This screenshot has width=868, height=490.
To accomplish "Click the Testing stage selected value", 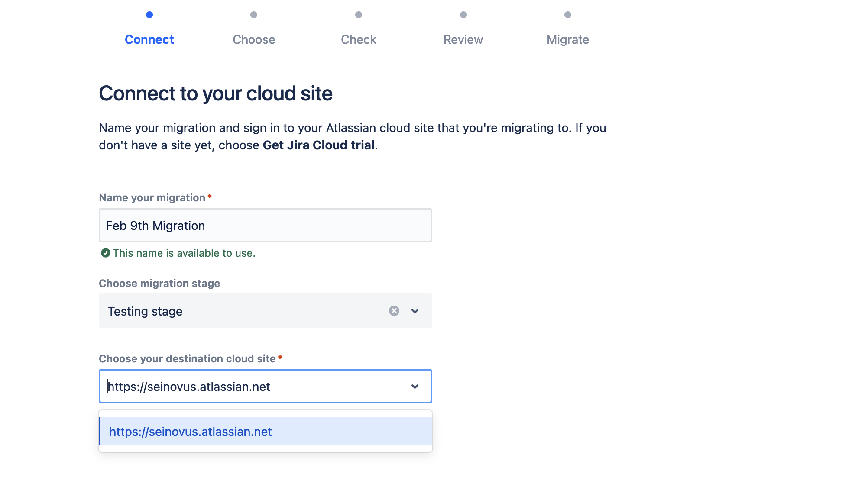I will [x=145, y=311].
